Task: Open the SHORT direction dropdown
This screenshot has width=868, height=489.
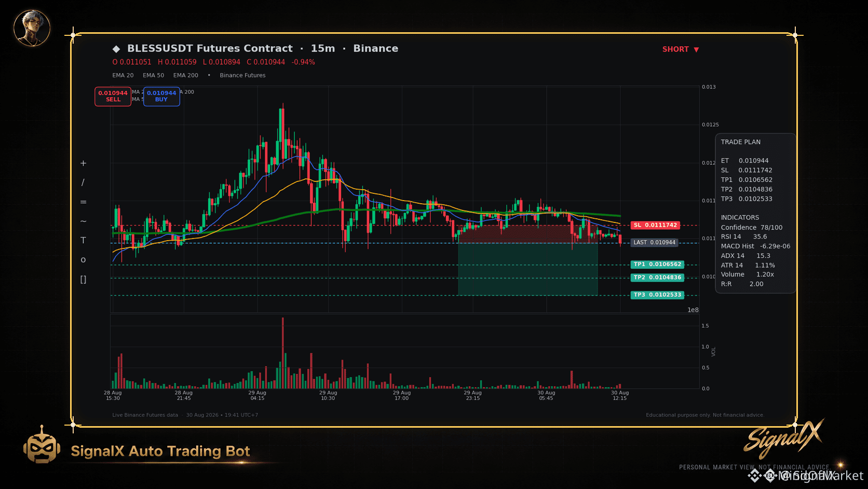Action: [x=681, y=49]
